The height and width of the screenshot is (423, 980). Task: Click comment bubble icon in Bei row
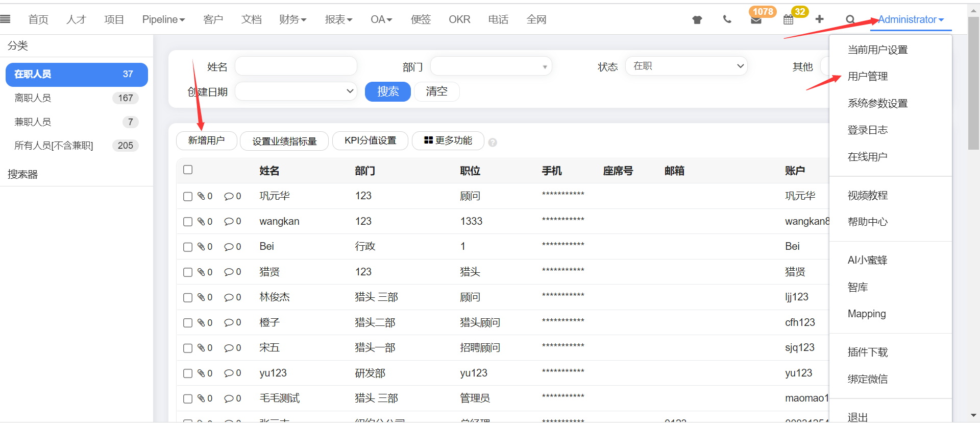(x=229, y=247)
